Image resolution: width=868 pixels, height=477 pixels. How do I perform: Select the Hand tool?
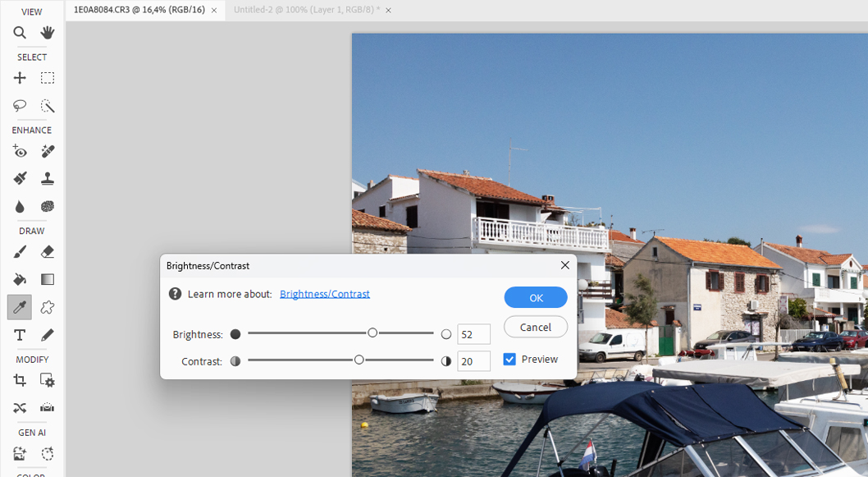48,33
